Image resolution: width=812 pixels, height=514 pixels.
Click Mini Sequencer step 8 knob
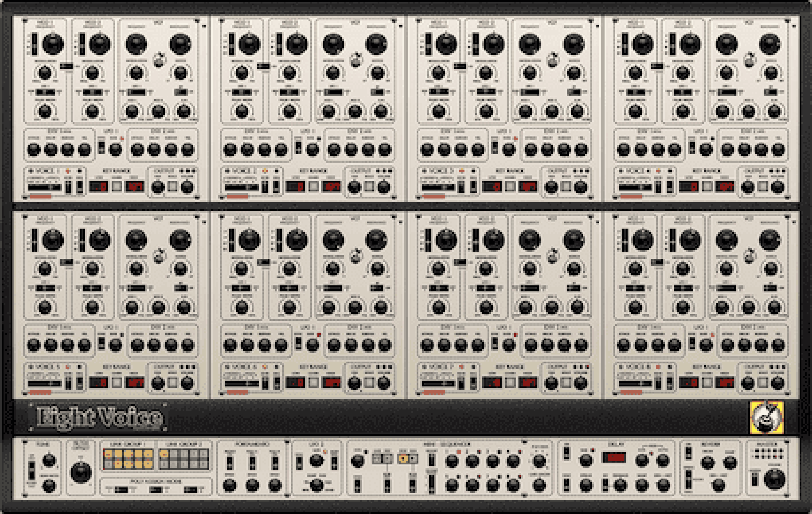point(513,485)
